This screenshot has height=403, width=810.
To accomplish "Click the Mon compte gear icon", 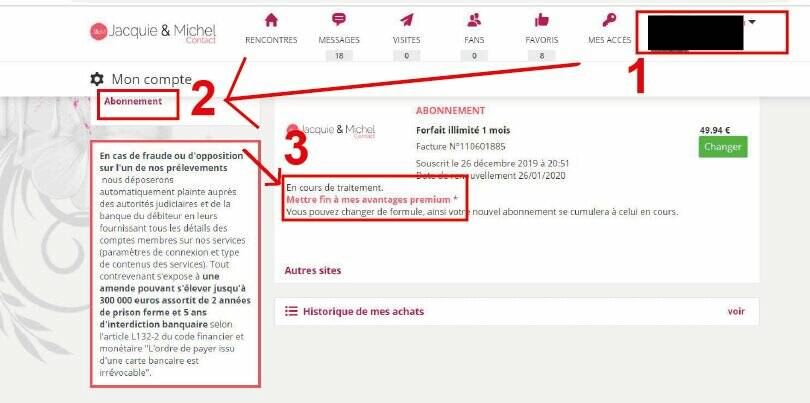I will [97, 79].
